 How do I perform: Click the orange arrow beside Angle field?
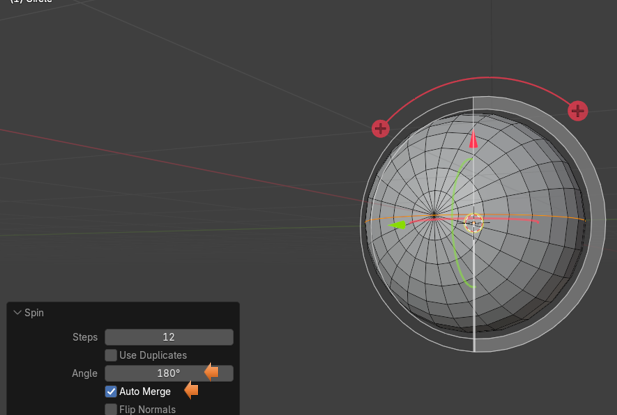pos(211,373)
